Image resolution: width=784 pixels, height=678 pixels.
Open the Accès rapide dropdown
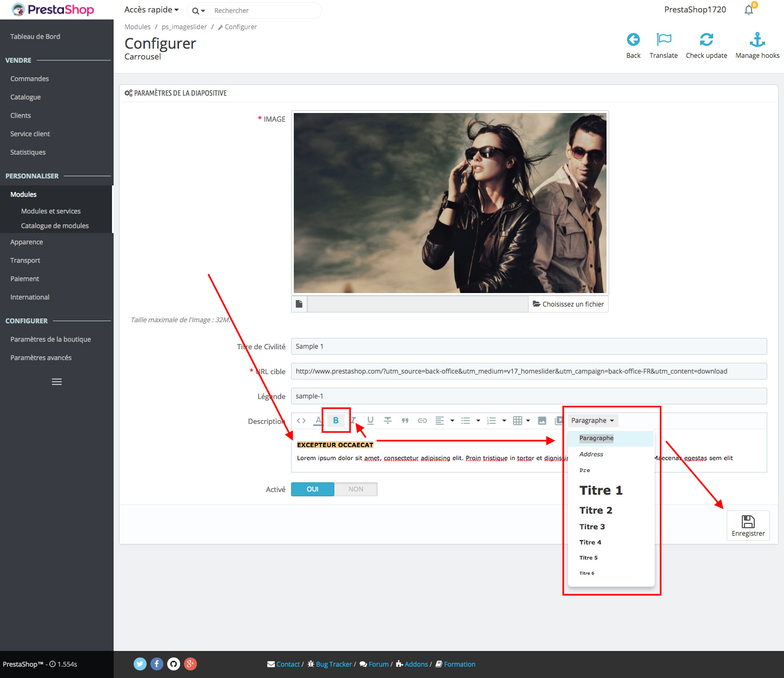point(151,10)
